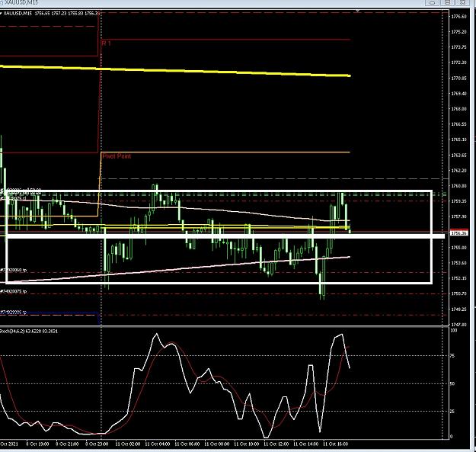Viewport: 476px width, 452px height.
Task: Click time axis label 11 Oct 02:00
Action: (x=128, y=444)
